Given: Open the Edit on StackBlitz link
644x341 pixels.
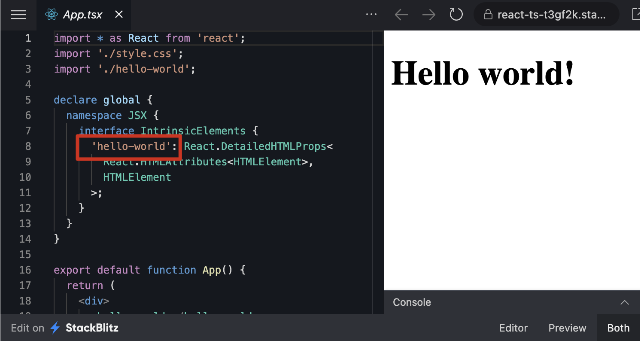Looking at the screenshot, I should (64, 328).
